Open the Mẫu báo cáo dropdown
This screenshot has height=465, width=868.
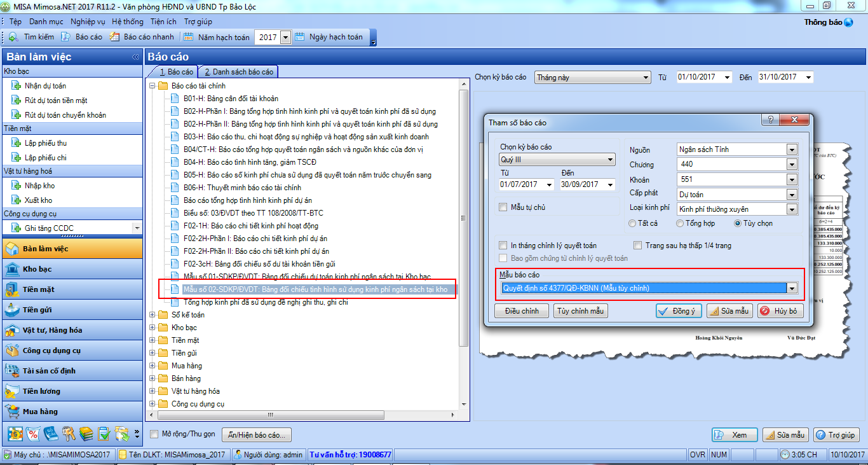tap(792, 288)
